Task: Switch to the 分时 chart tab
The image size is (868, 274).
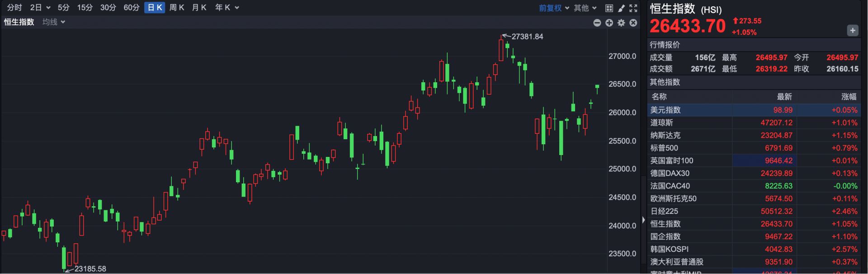Action: [x=14, y=8]
